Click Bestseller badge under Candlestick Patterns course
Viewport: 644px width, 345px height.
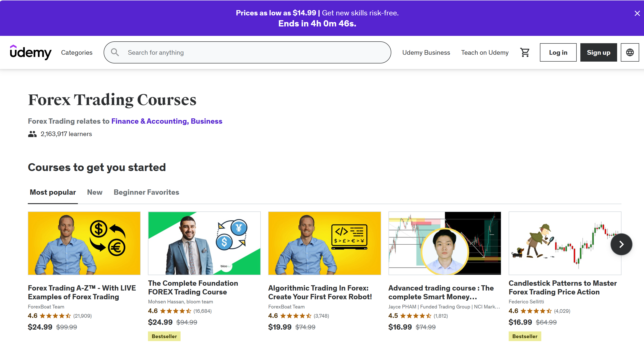(525, 336)
